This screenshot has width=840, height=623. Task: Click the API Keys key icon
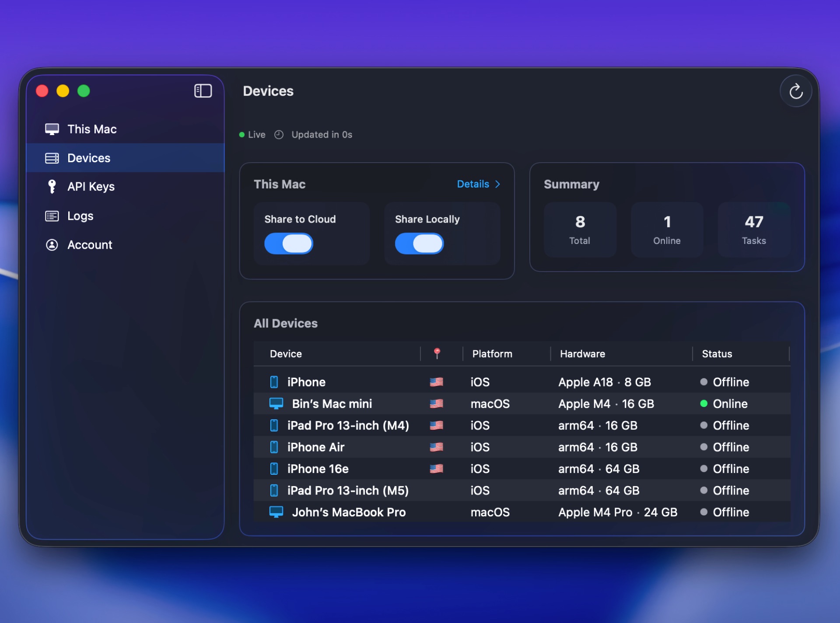52,187
